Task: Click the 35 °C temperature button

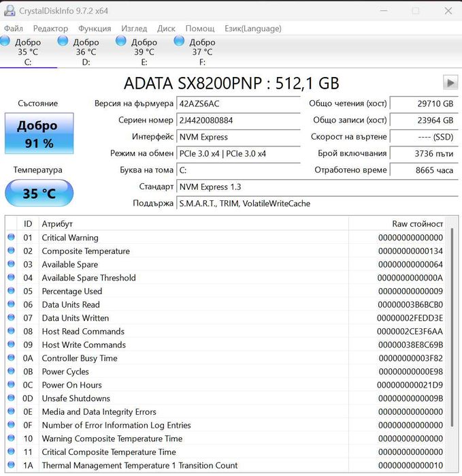Action: [39, 193]
